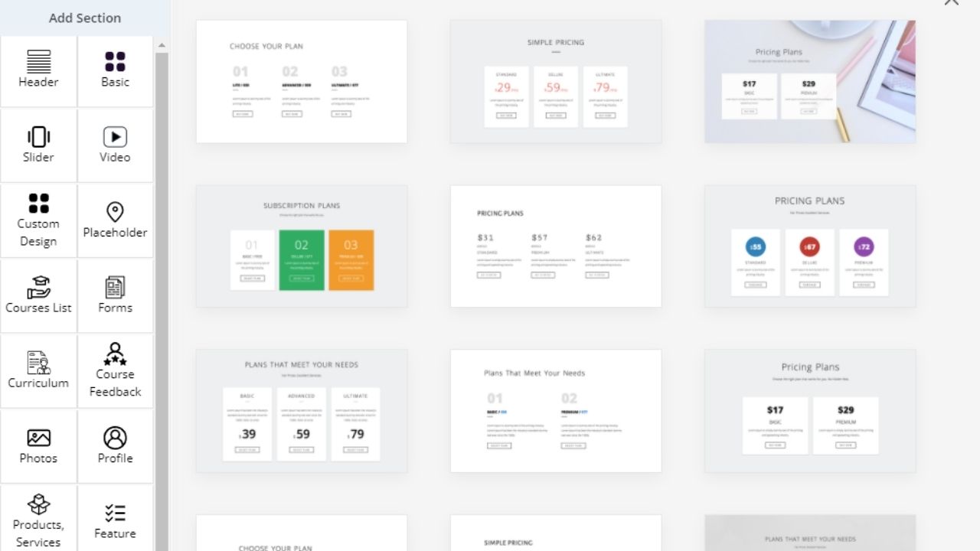This screenshot has width=980, height=551.
Task: Click the category sidebar scrollbar thumb
Action: 162,302
